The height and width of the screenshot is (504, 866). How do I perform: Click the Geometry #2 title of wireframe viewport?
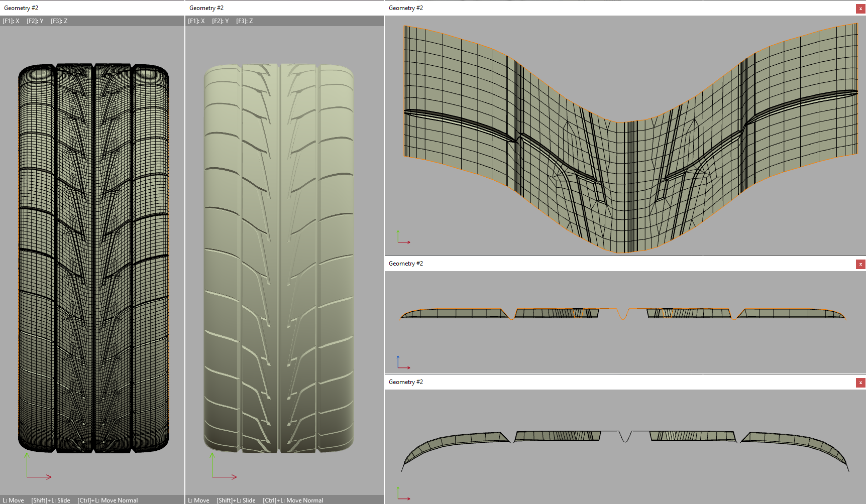pos(21,8)
